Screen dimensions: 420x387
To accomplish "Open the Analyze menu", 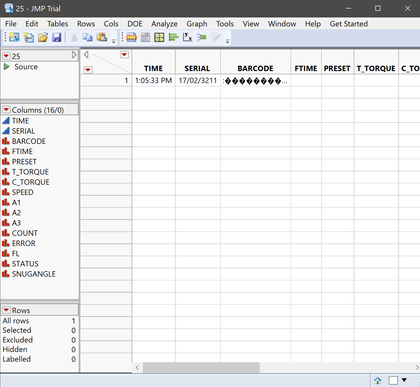I will pos(164,24).
